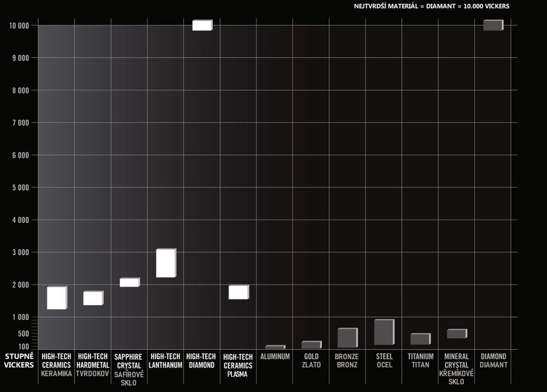Click the small gray Aluminum bar
The image size is (547, 392).
pos(275,347)
